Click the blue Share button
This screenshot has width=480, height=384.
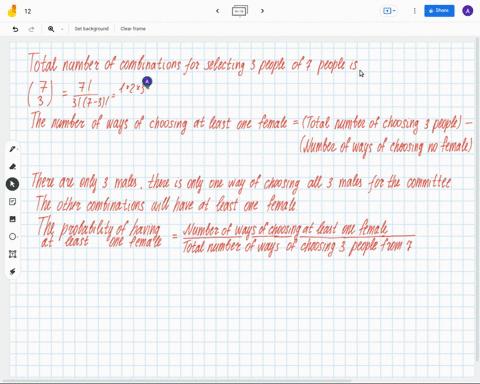tap(439, 11)
